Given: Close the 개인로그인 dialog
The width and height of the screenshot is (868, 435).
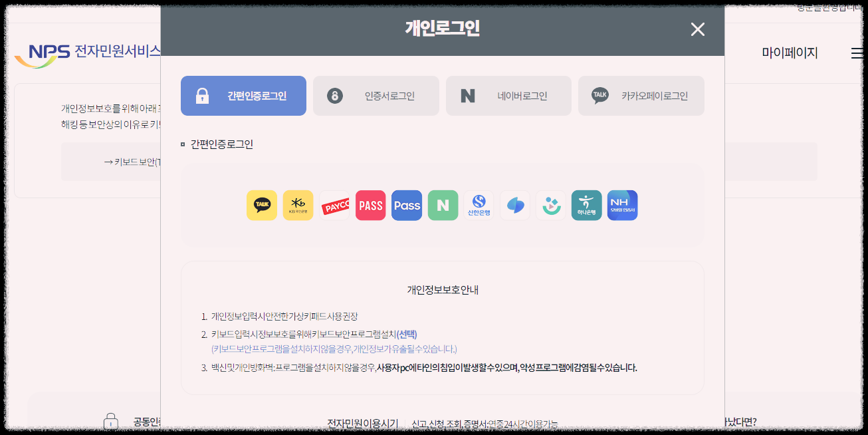Looking at the screenshot, I should [x=697, y=29].
